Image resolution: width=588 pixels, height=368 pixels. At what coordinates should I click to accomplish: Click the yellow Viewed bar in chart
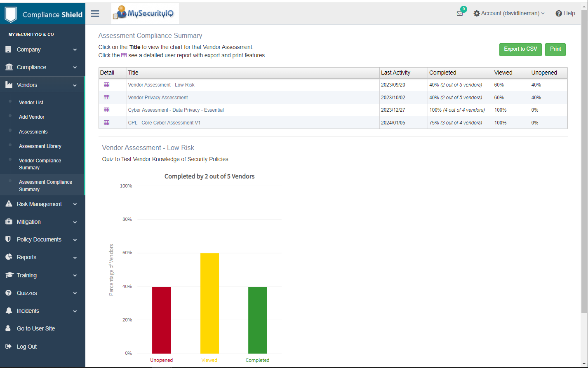209,303
